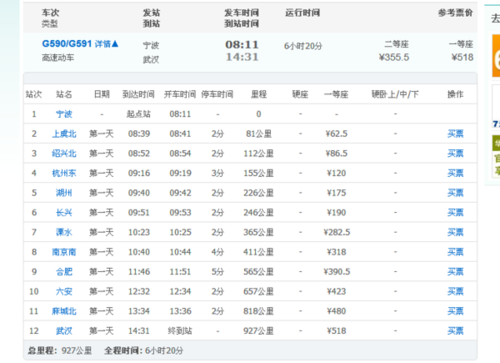Image resolution: width=500 pixels, height=363 pixels.
Task: Click the 操作 column header
Action: point(455,94)
